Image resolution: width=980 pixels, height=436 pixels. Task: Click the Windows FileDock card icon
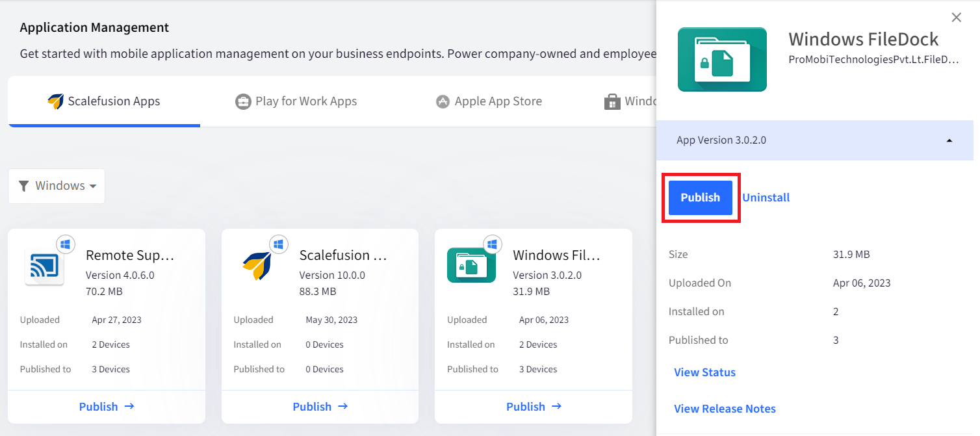point(471,265)
